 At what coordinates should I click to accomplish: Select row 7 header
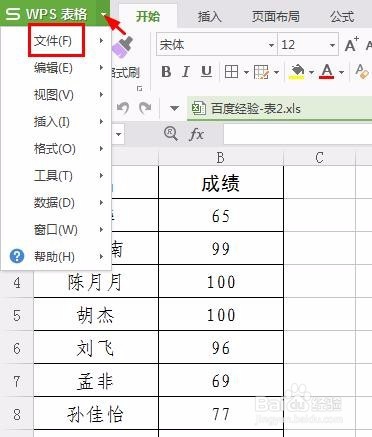(17, 381)
